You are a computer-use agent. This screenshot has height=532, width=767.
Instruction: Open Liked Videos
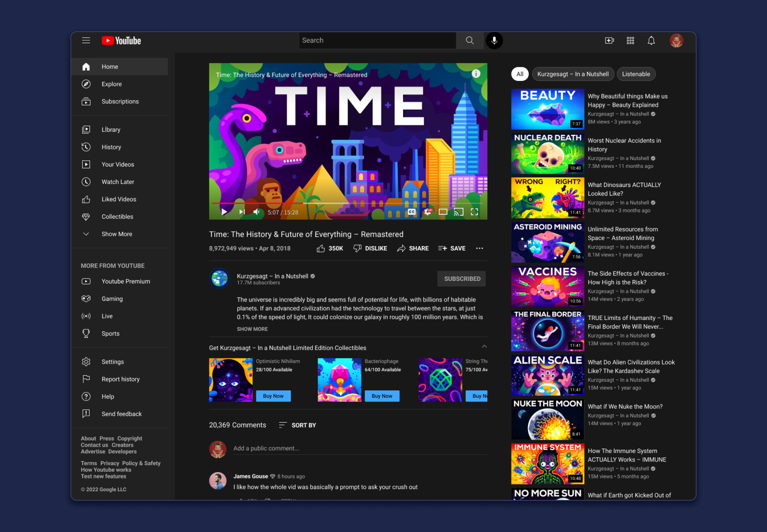click(119, 199)
